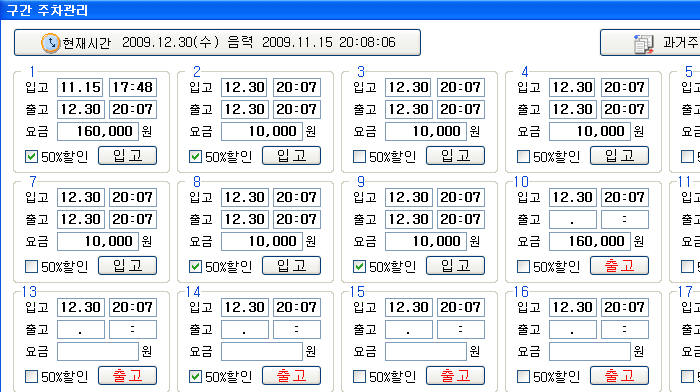Uncheck 50%할인 in slot 2
This screenshot has width=700, height=392.
[x=195, y=157]
